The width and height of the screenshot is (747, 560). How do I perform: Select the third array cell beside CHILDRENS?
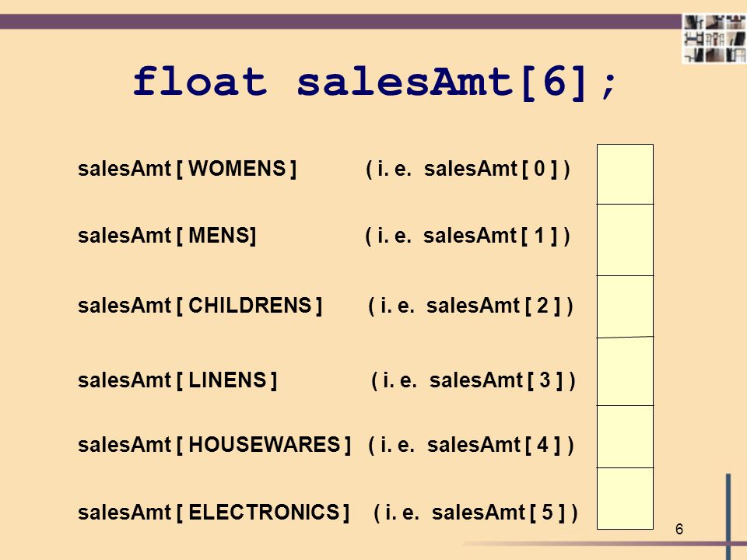[625, 306]
